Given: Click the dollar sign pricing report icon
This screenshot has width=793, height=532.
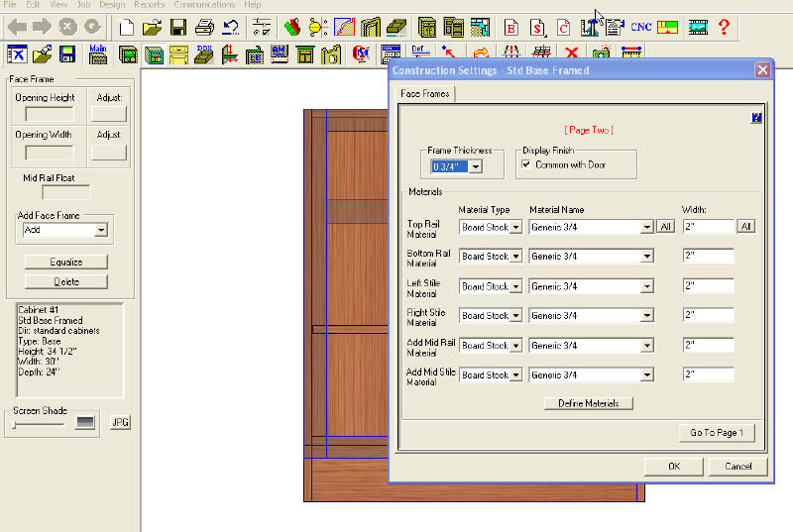Looking at the screenshot, I should 537,28.
